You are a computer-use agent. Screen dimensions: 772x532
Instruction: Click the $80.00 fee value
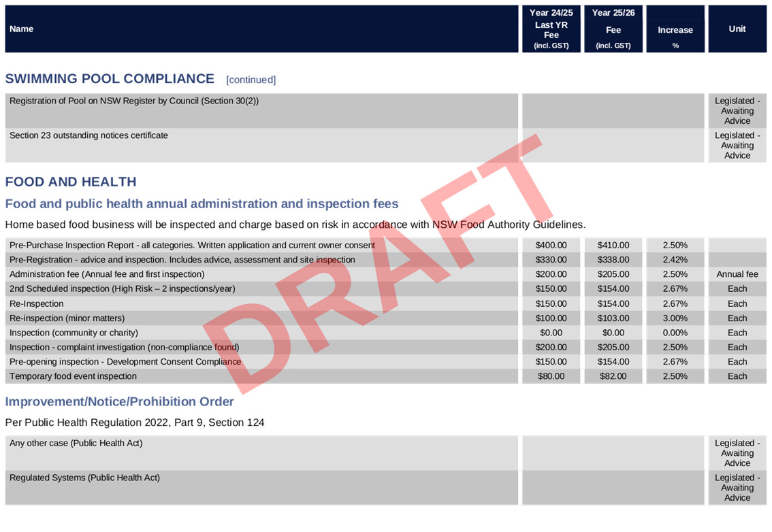pos(551,376)
